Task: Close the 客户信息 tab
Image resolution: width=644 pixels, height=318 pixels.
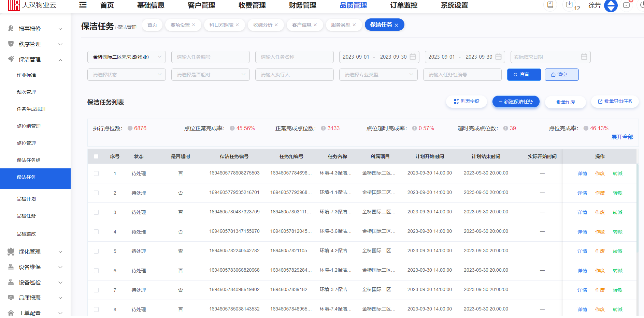Action: [315, 25]
